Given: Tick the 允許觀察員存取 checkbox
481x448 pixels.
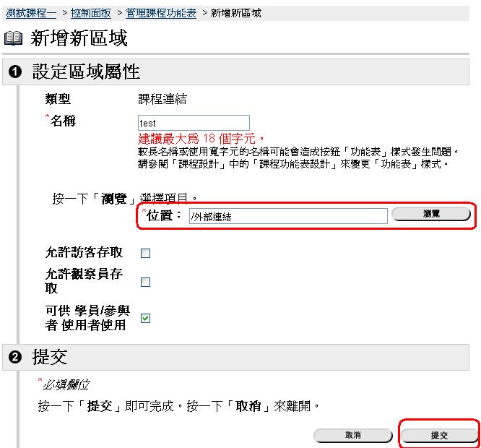Looking at the screenshot, I should [x=145, y=283].
